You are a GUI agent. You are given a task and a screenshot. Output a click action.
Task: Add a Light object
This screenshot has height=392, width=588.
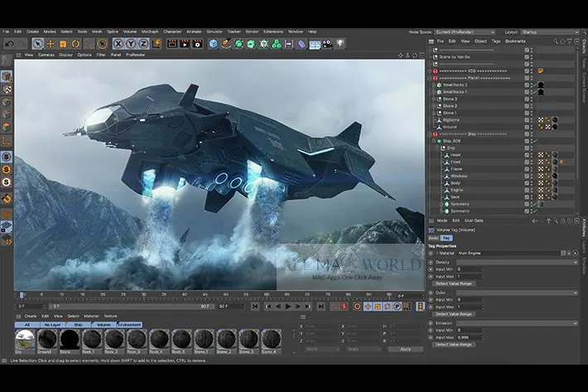340,44
